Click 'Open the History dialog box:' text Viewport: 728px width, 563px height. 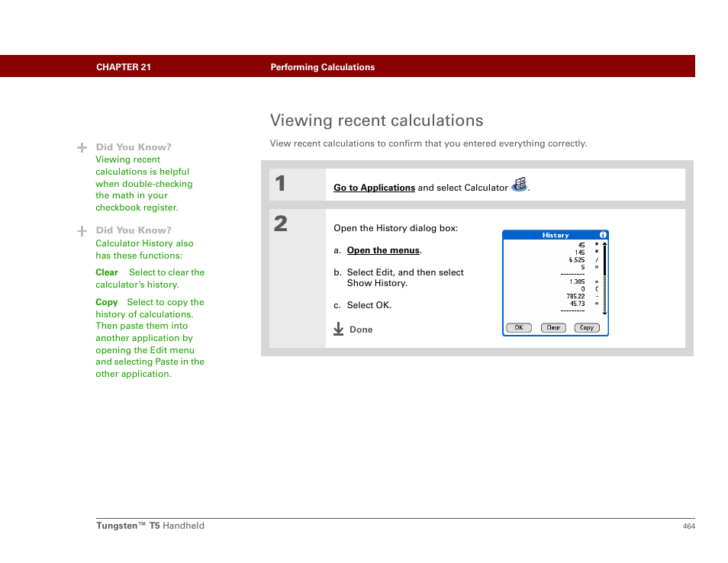[x=395, y=228]
